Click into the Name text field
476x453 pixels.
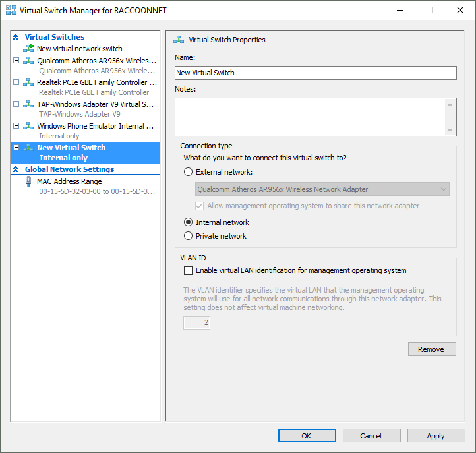pyautogui.click(x=316, y=73)
